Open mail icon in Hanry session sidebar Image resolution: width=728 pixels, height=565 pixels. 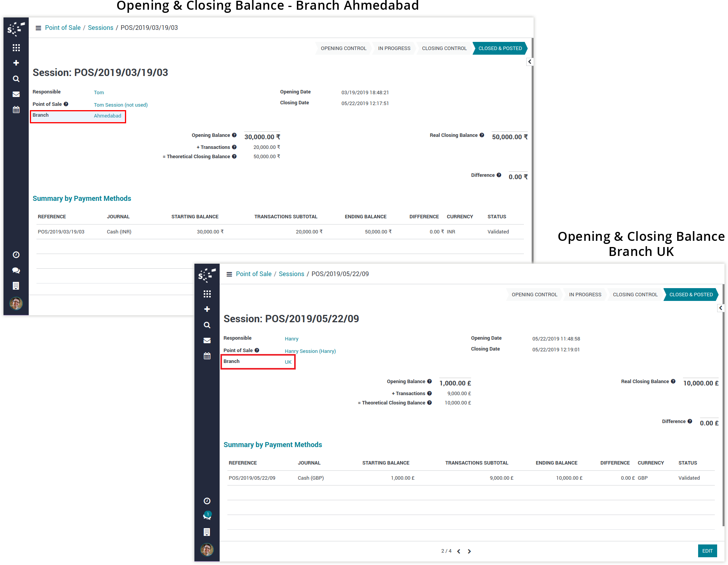(207, 340)
